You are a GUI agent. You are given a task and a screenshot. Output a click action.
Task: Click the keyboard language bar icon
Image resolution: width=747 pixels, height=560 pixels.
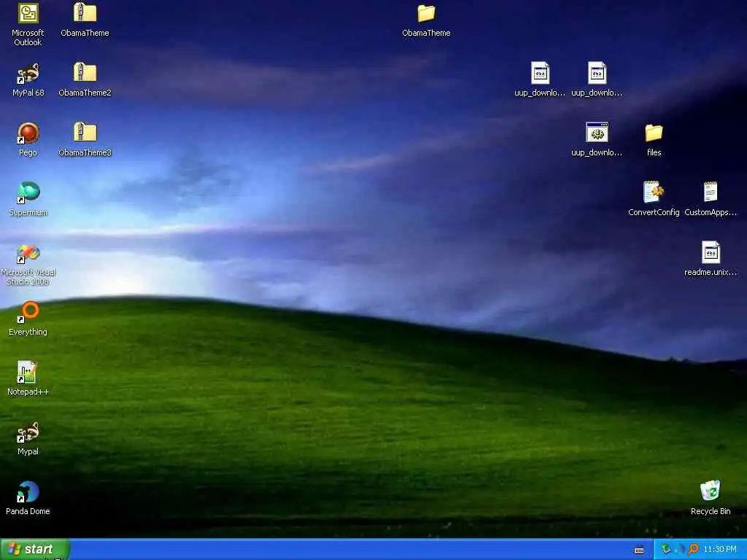click(x=639, y=550)
